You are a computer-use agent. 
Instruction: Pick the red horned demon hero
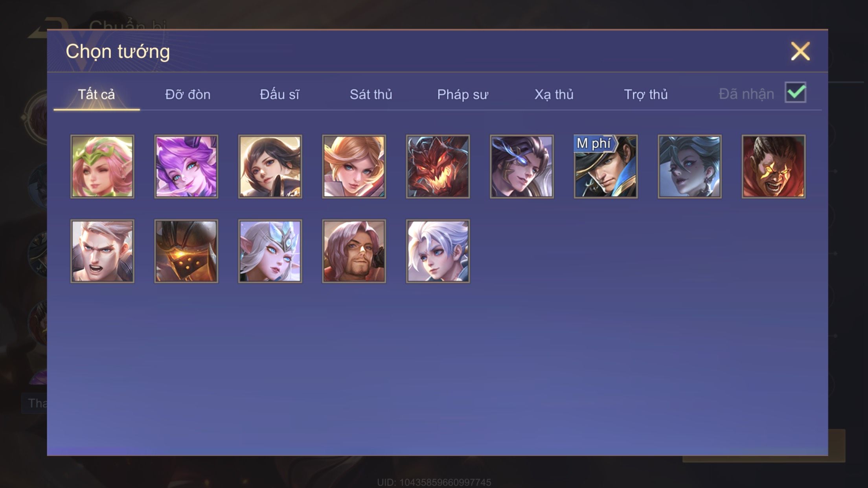click(x=438, y=167)
